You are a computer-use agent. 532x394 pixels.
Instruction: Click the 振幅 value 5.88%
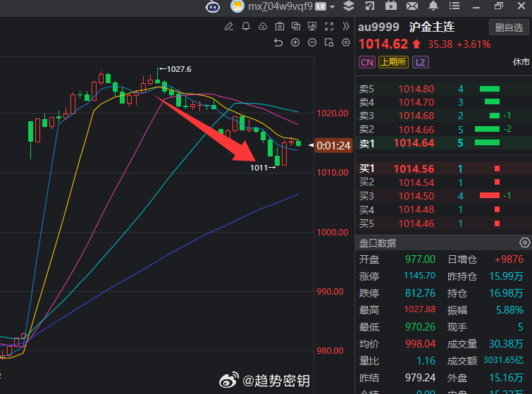(x=509, y=310)
